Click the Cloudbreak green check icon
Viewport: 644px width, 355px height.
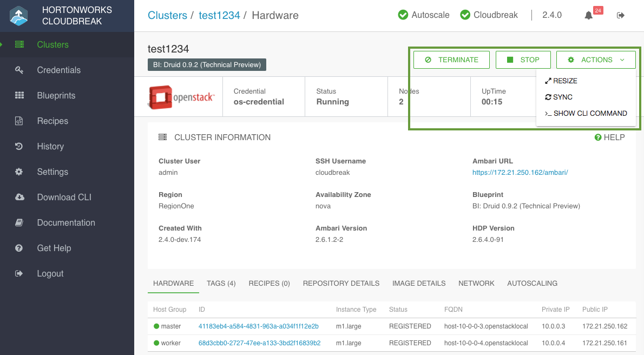pos(465,15)
